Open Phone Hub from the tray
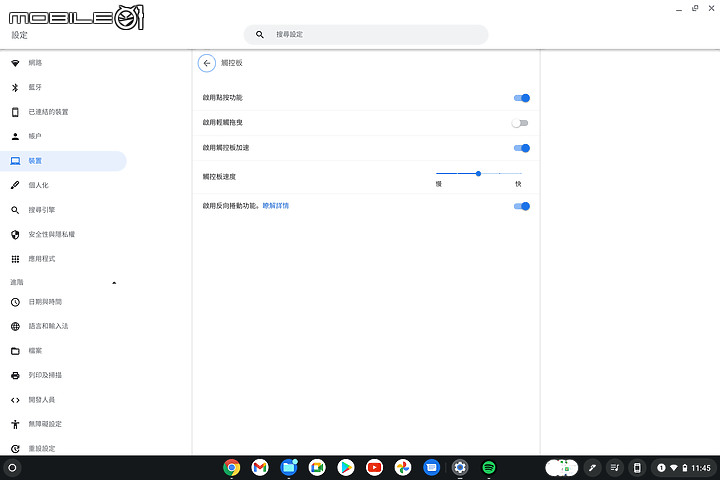The height and width of the screenshot is (480, 720). pos(637,468)
